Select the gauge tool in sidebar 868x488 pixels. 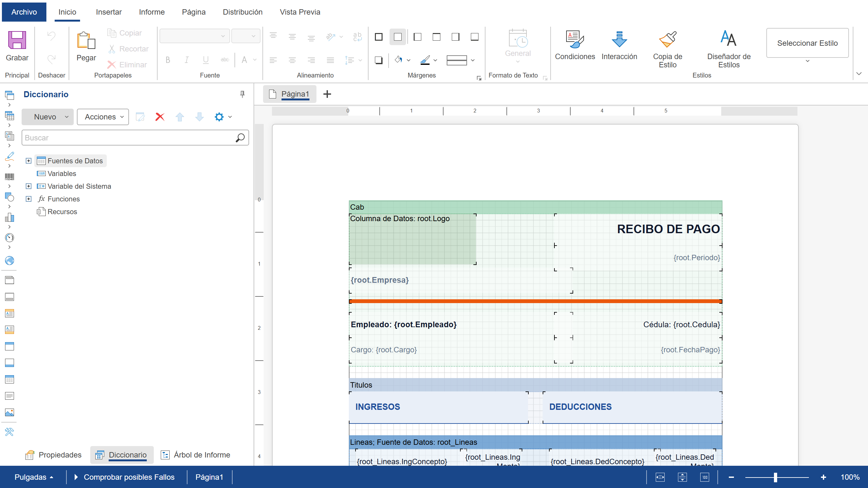[10, 238]
